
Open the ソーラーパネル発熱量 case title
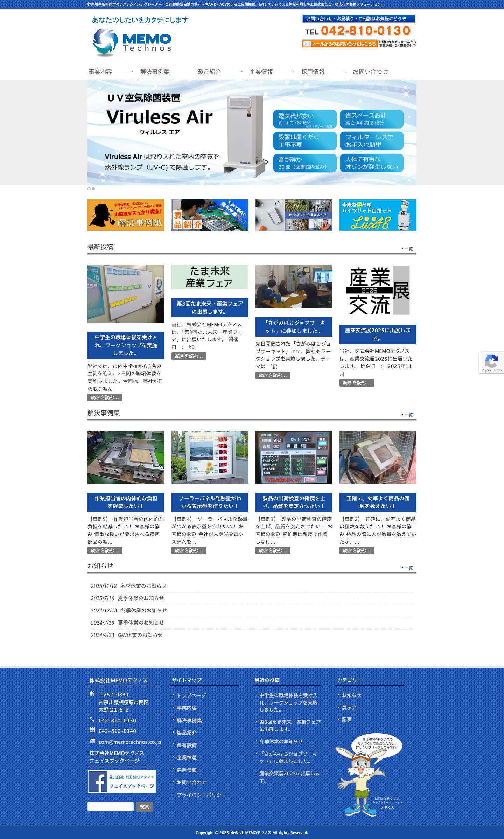click(210, 502)
